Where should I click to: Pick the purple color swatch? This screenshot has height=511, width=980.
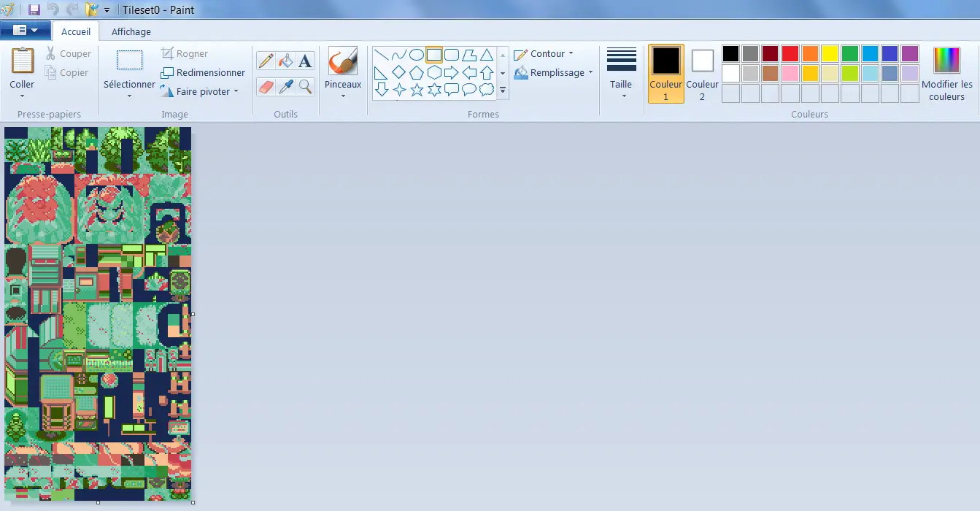point(910,53)
